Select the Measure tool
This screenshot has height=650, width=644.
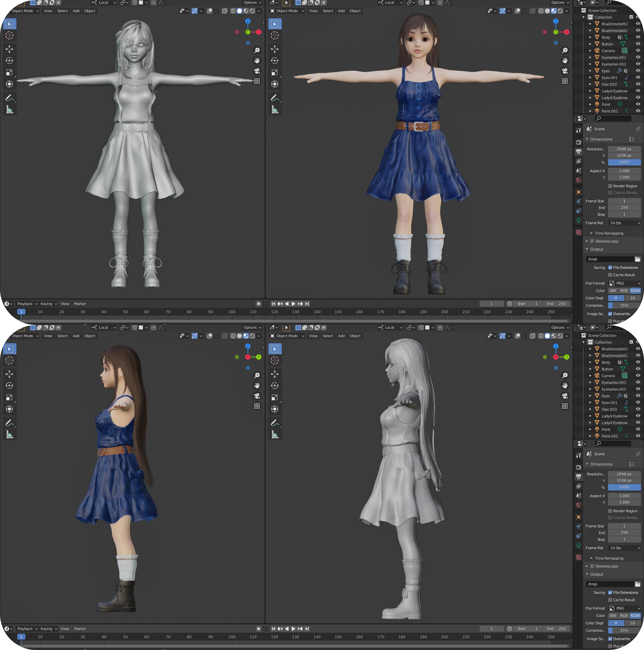point(10,109)
